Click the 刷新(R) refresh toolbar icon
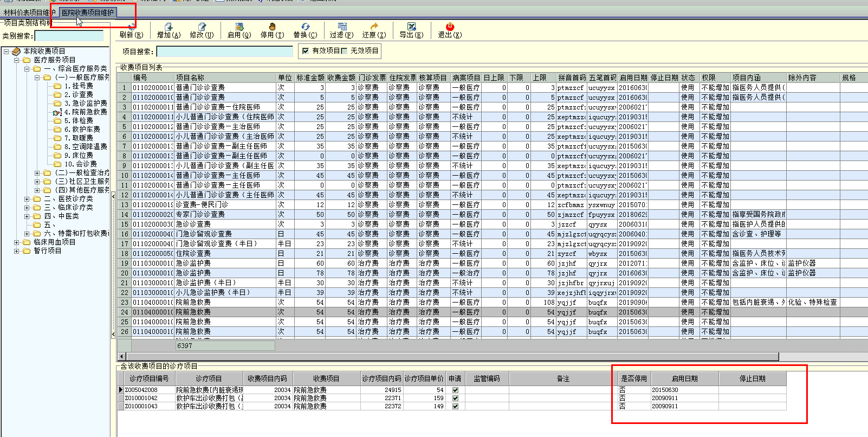The height and width of the screenshot is (437, 868). [x=132, y=27]
